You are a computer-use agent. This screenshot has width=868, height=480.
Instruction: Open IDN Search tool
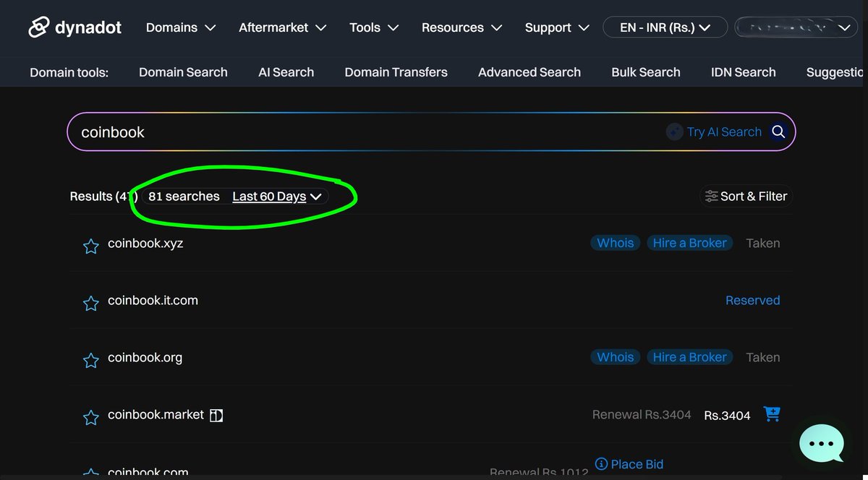coord(744,72)
